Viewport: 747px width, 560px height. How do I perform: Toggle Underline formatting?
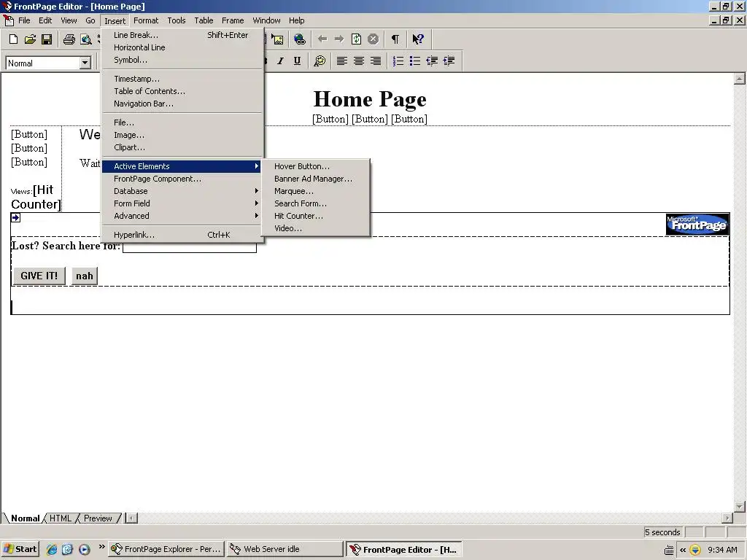[298, 61]
